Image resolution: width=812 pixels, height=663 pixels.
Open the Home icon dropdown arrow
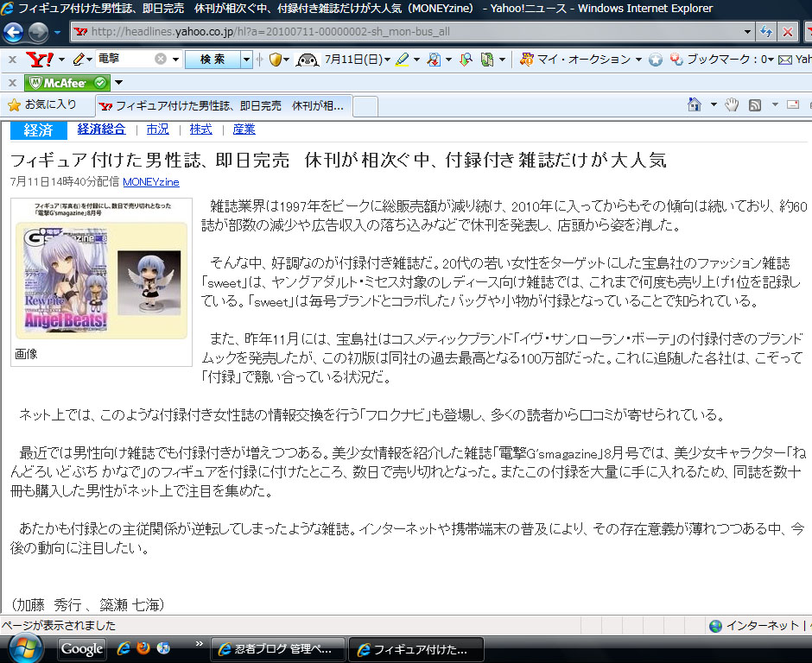point(714,104)
